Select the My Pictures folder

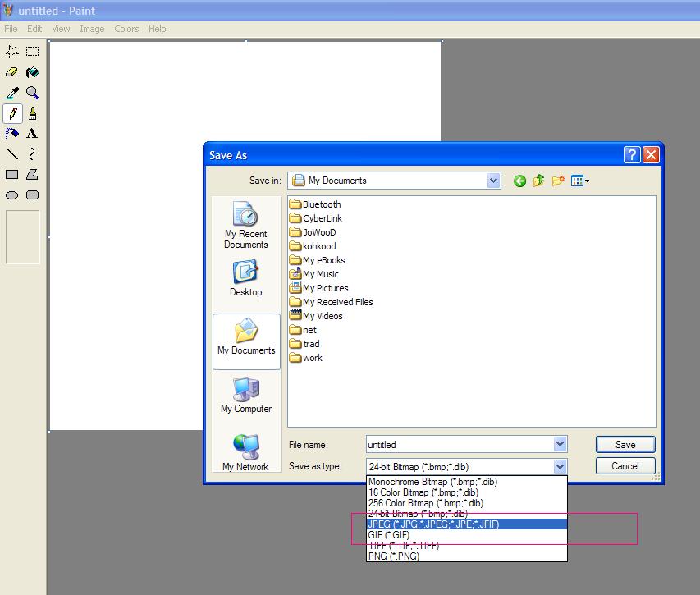click(x=318, y=288)
